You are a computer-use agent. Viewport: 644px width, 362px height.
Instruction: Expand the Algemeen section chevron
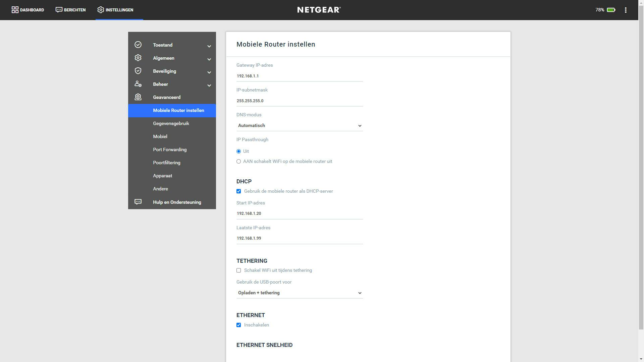coord(209,59)
